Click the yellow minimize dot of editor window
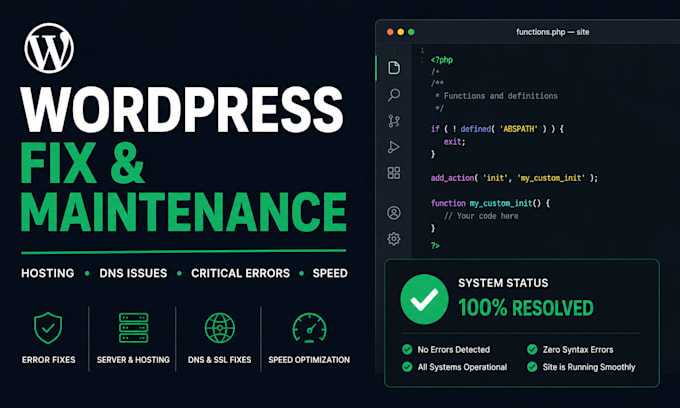The width and height of the screenshot is (680, 408). tap(400, 32)
